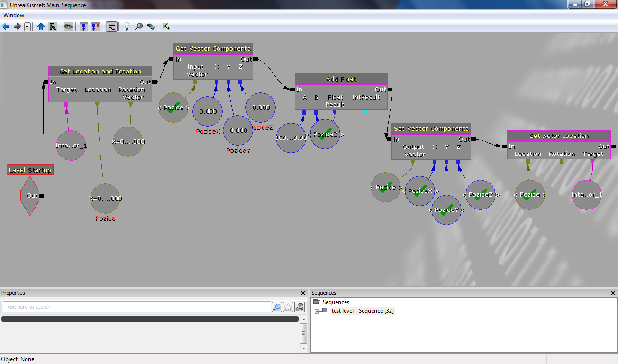Go back with the blue left arrow

click(6, 27)
